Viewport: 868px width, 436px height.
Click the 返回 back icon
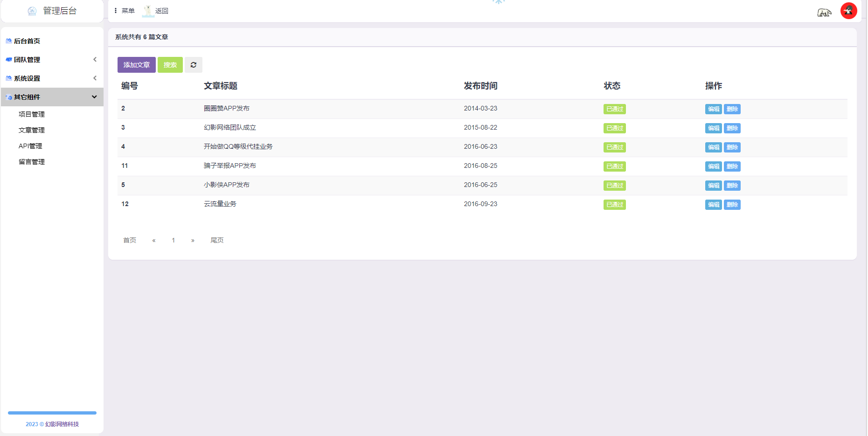coord(148,11)
